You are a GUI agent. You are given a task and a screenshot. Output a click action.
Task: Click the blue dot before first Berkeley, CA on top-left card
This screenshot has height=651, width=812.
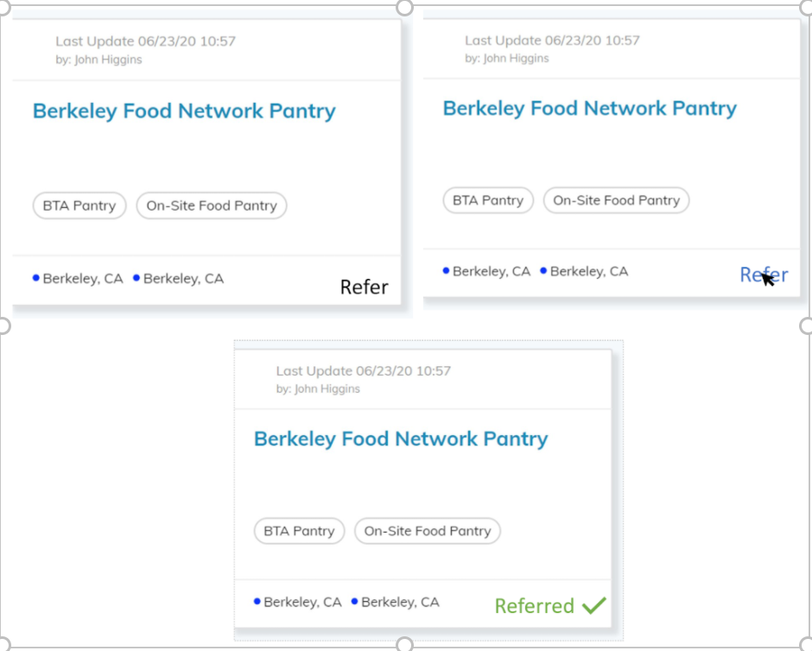[35, 278]
